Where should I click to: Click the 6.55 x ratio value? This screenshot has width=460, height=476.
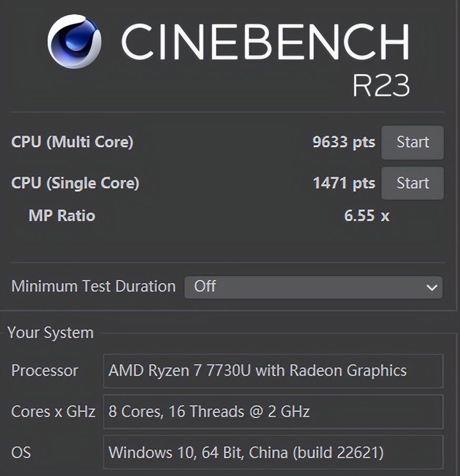[366, 215]
